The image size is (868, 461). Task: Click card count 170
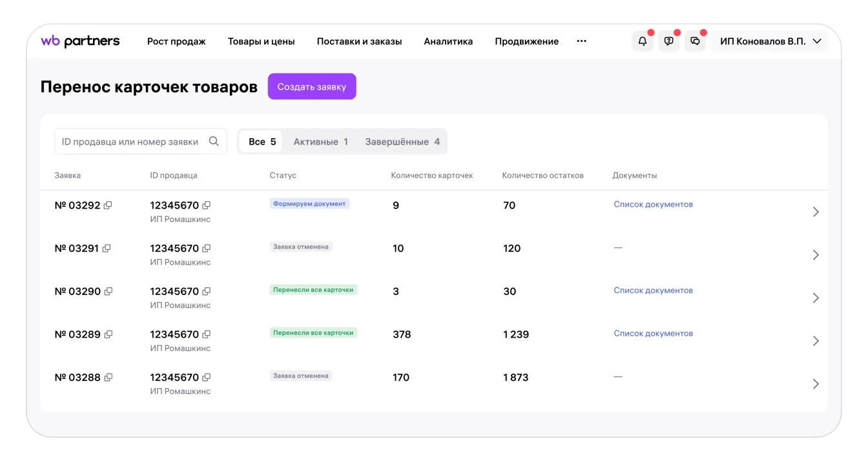(x=401, y=378)
